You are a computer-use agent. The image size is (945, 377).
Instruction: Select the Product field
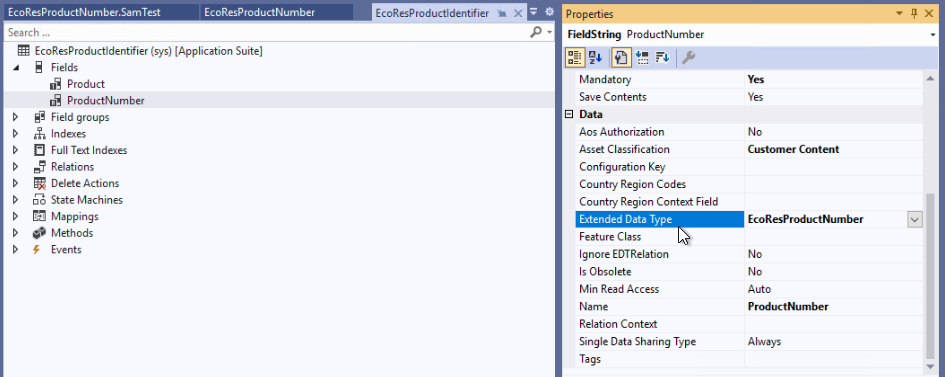coord(86,84)
